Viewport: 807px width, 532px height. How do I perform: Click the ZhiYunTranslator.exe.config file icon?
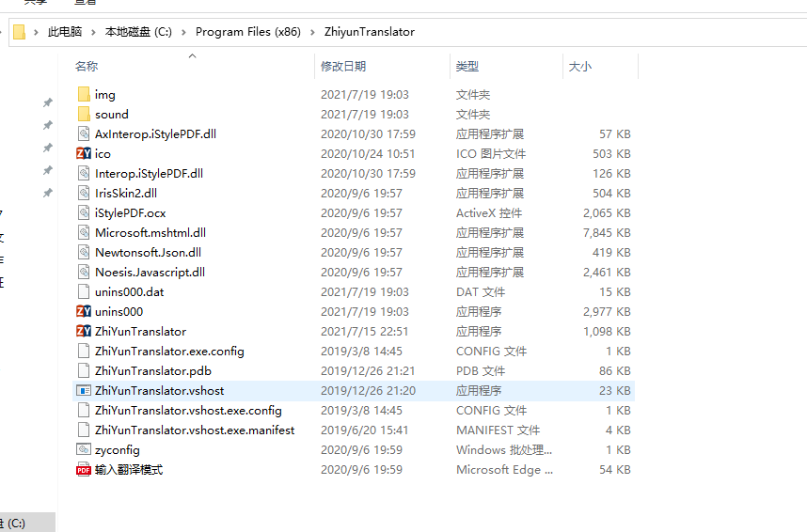84,351
